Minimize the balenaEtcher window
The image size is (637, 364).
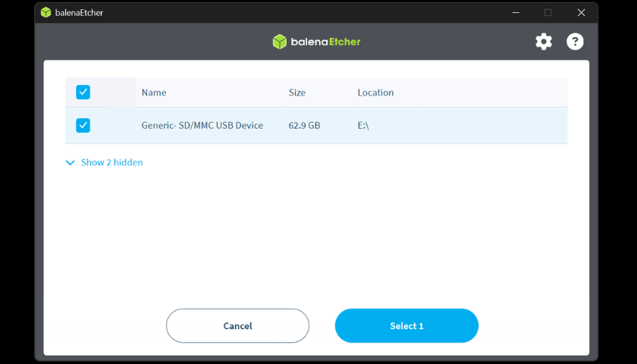516,12
